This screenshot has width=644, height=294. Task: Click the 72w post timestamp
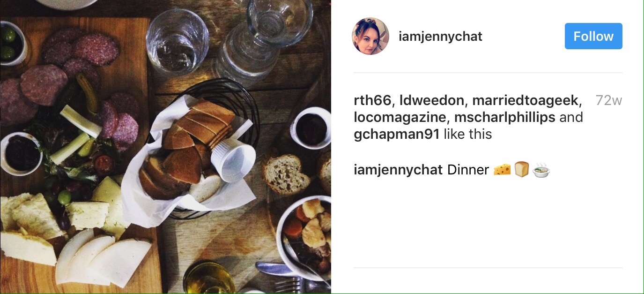608,100
